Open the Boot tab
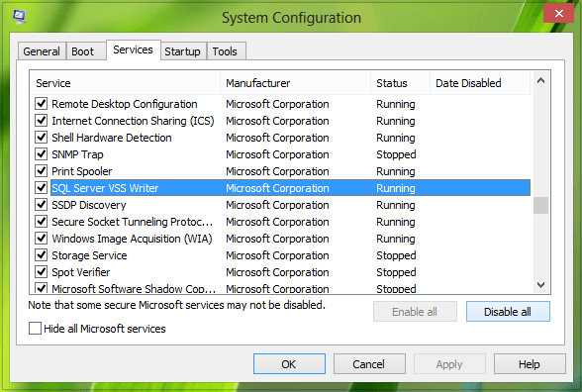Viewport: 582px width, 392px height. pyautogui.click(x=83, y=51)
